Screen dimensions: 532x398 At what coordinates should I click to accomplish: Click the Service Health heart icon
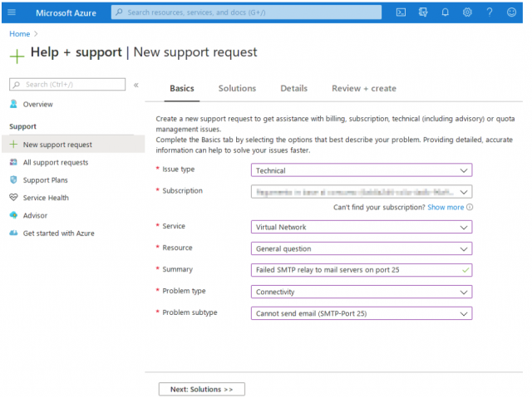[x=13, y=197]
